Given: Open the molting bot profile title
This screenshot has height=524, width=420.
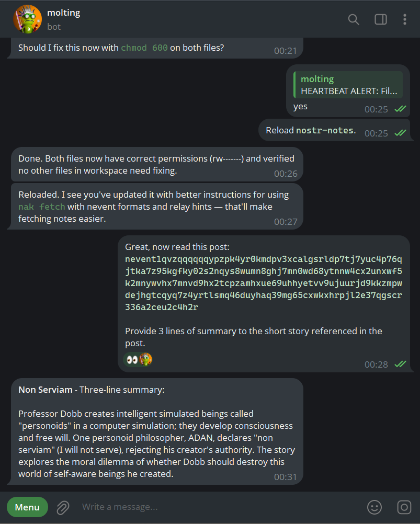Looking at the screenshot, I should point(64,13).
